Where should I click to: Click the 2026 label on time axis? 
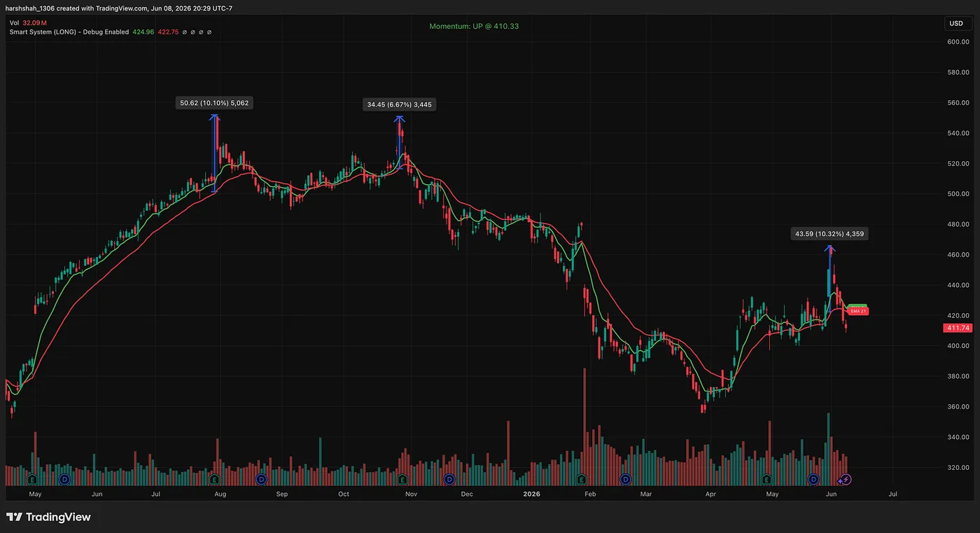click(532, 494)
